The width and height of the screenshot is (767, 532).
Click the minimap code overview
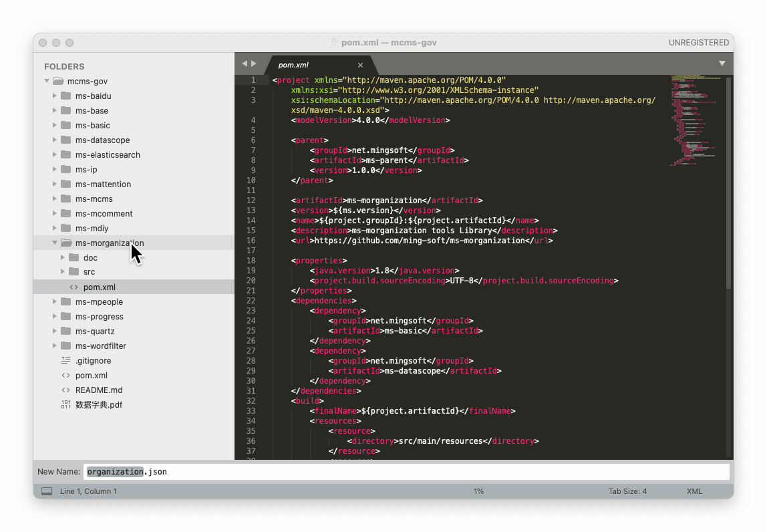click(x=695, y=120)
